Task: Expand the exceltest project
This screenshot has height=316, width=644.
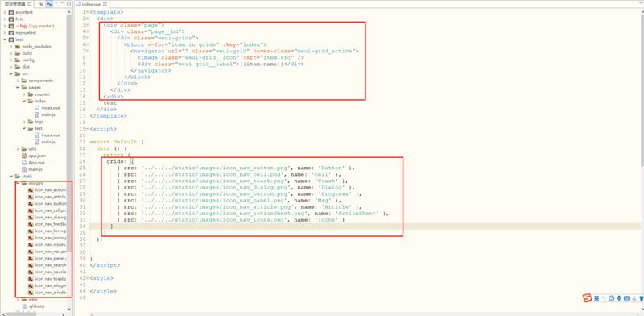Action: [x=5, y=12]
